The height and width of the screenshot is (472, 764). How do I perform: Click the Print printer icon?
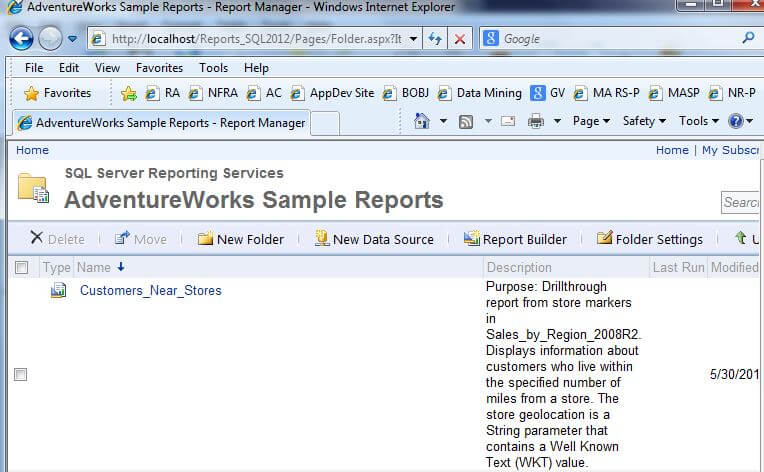click(x=535, y=121)
